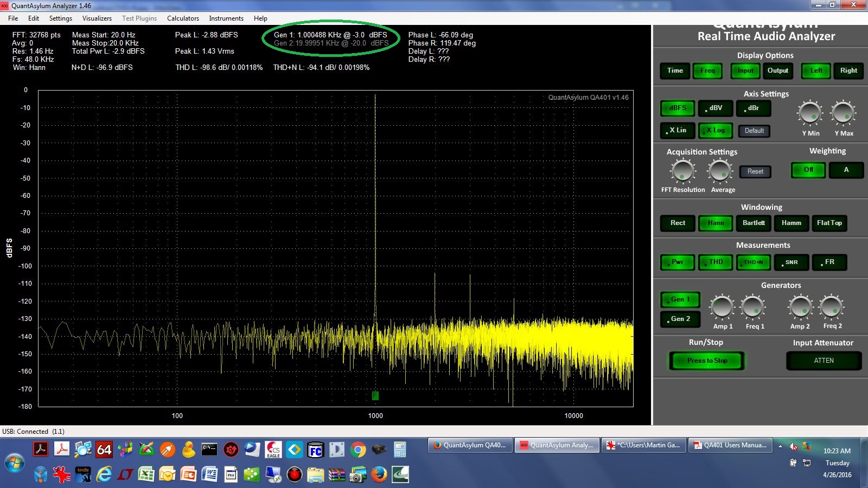Viewport: 868px width, 488px height.
Task: Click the Freq 1 knob
Action: click(x=754, y=307)
